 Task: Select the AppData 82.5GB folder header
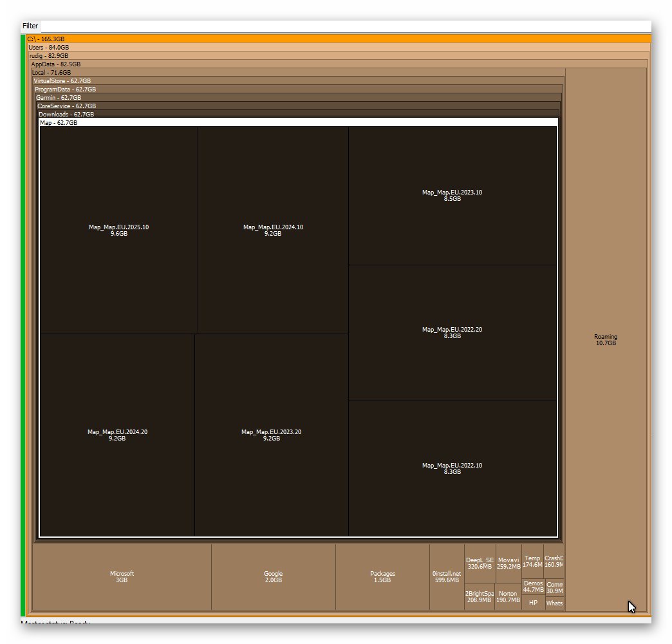(339, 64)
